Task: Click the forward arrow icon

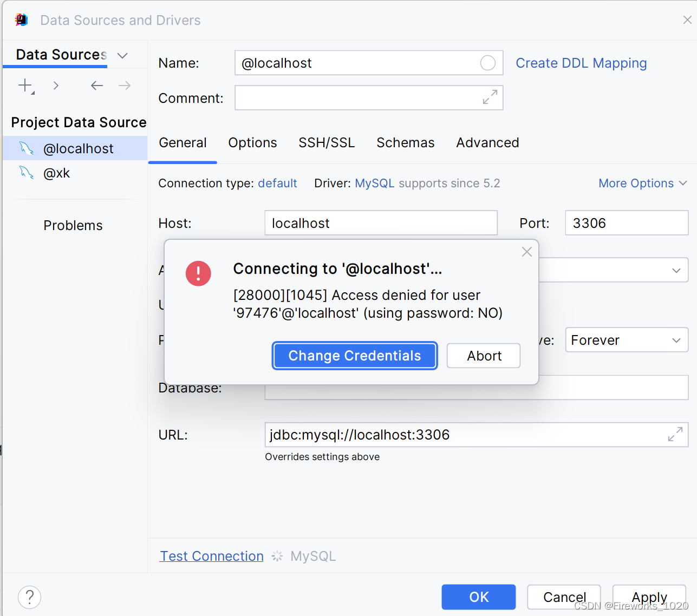Action: 125,86
